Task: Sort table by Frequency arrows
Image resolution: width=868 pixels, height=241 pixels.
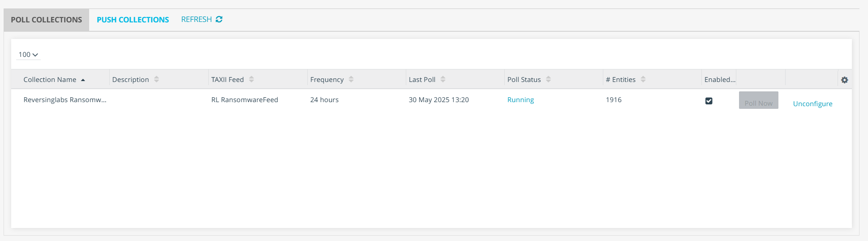Action: tap(351, 79)
